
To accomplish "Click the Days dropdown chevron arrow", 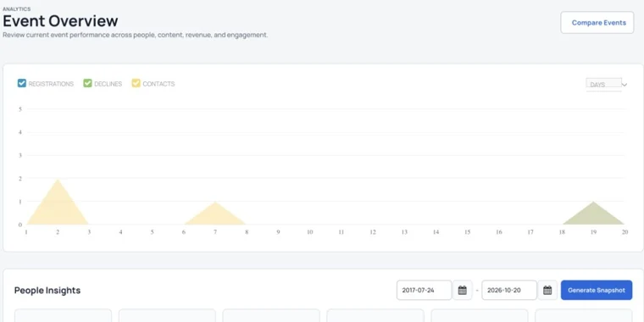I will point(625,85).
